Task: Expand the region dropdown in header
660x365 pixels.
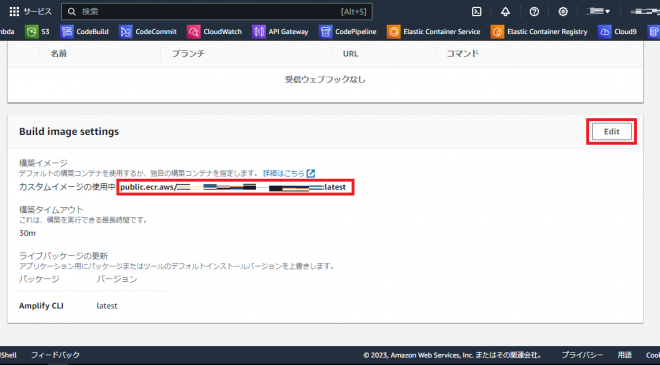Action: click(x=598, y=11)
